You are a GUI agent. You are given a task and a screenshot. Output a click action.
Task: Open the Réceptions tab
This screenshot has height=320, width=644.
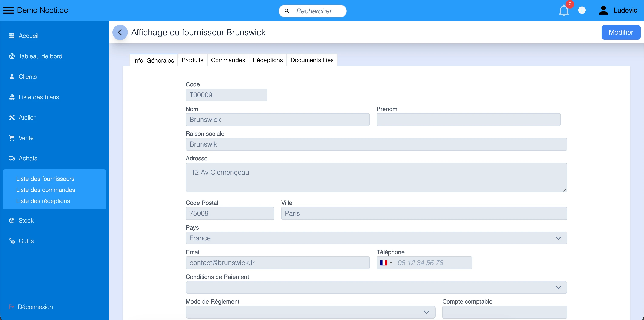(x=267, y=60)
